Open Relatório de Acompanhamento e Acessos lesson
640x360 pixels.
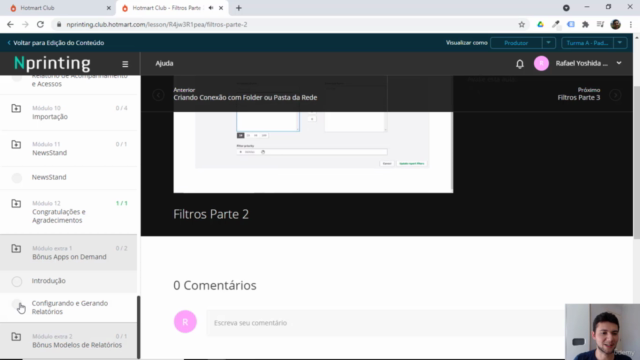tap(80, 80)
